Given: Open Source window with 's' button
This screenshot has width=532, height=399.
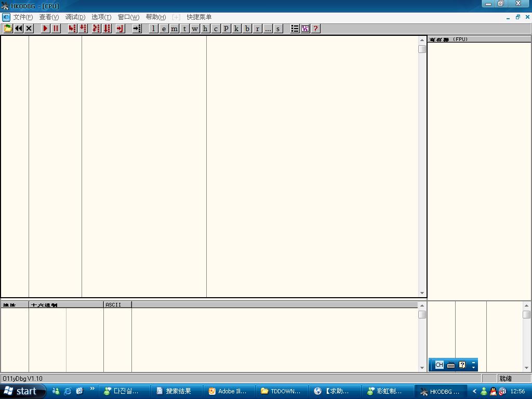Looking at the screenshot, I should (x=278, y=29).
